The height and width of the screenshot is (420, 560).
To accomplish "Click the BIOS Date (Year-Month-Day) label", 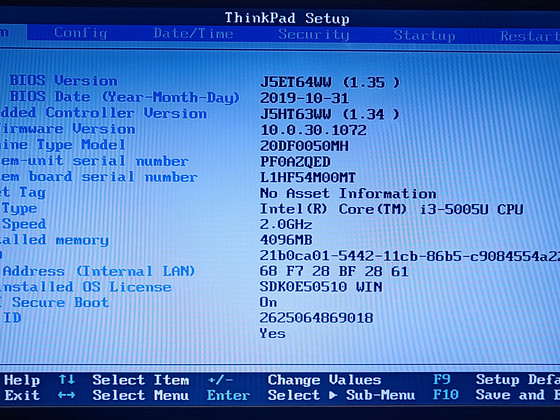I will pos(124,97).
